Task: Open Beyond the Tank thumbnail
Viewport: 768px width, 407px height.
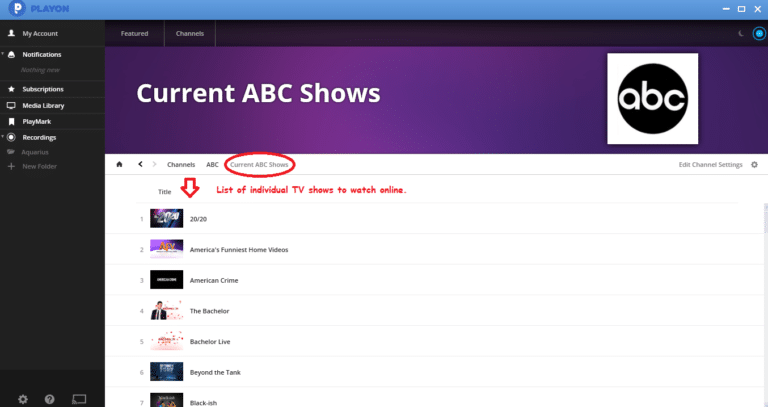Action: tap(167, 372)
